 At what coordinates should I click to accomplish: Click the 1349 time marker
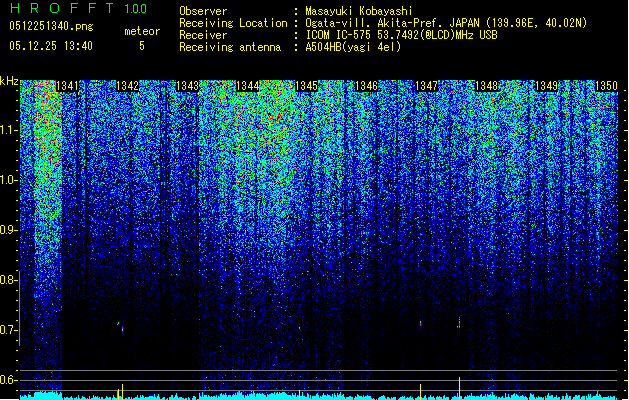click(x=546, y=86)
